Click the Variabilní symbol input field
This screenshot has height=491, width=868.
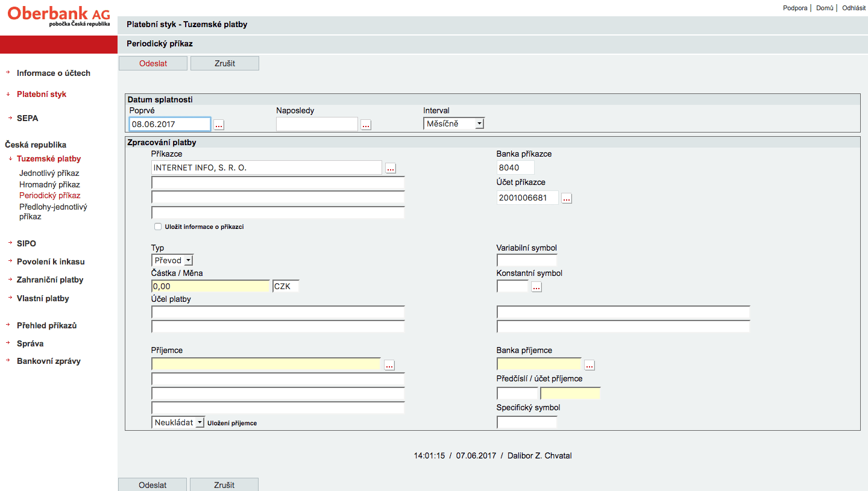[x=527, y=260]
